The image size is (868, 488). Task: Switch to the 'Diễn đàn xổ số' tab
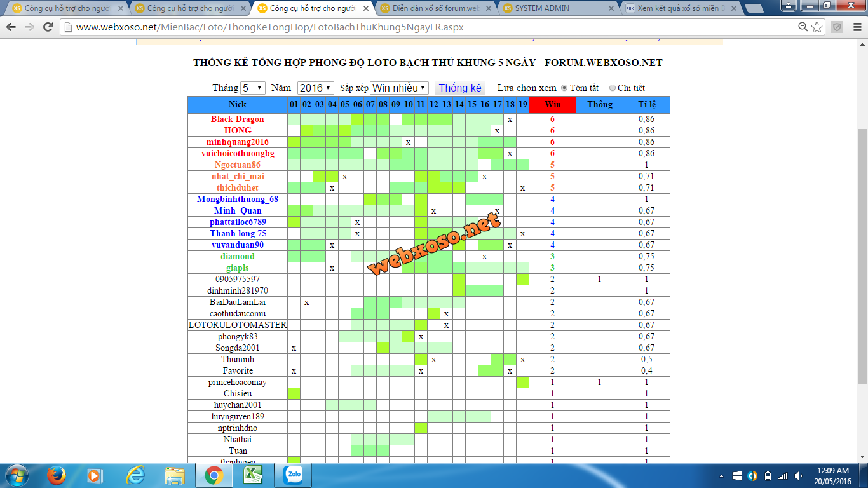point(435,8)
